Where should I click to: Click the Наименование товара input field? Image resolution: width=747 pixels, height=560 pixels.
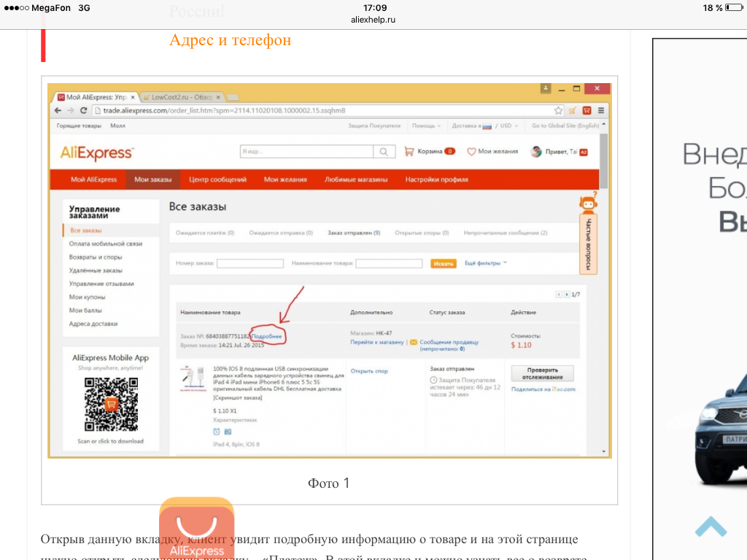tap(389, 263)
